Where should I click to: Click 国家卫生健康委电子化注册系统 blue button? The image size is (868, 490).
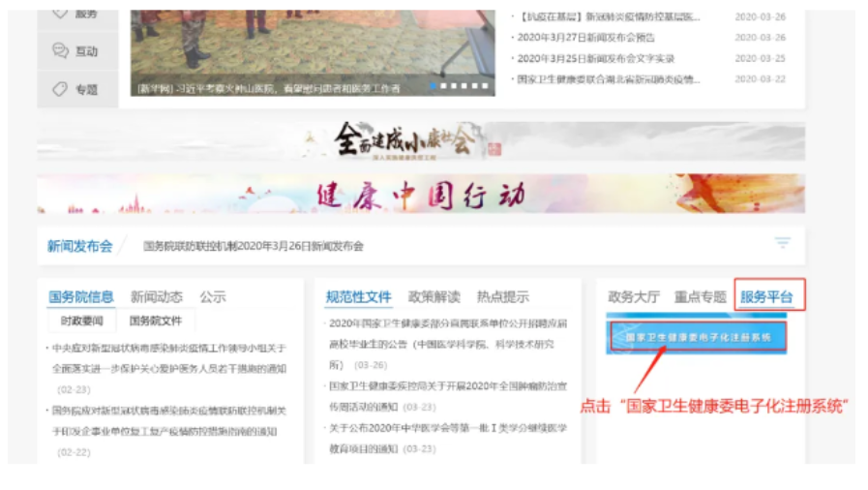697,338
